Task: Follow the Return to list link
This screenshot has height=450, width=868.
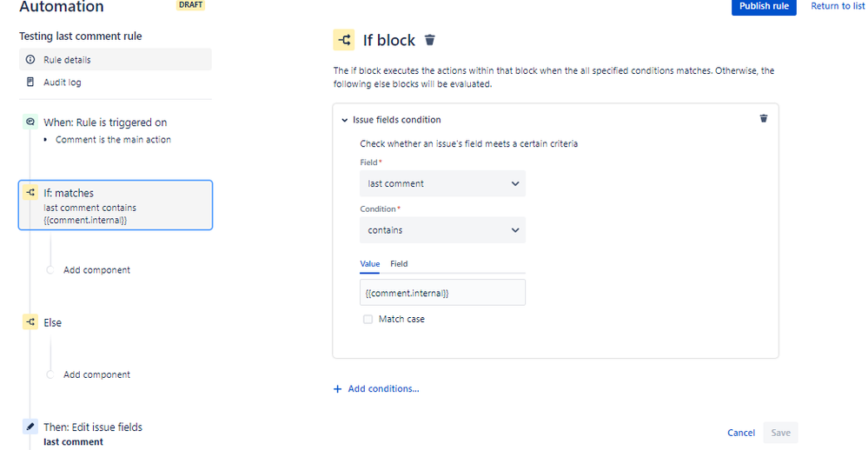Action: pos(838,6)
